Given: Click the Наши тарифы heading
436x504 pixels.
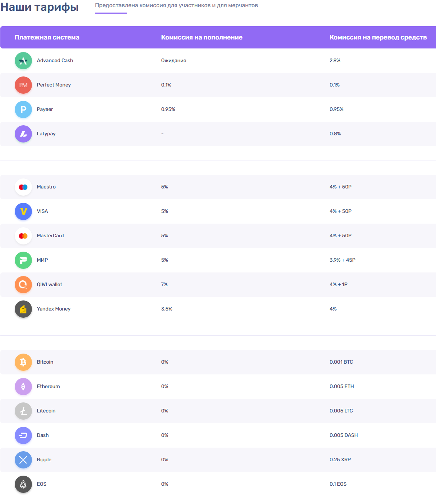Looking at the screenshot, I should [x=40, y=6].
